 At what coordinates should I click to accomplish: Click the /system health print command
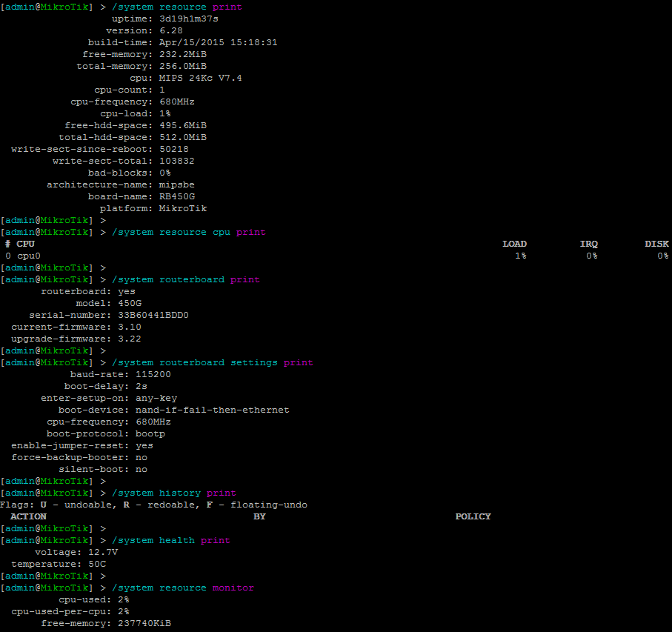pos(171,541)
